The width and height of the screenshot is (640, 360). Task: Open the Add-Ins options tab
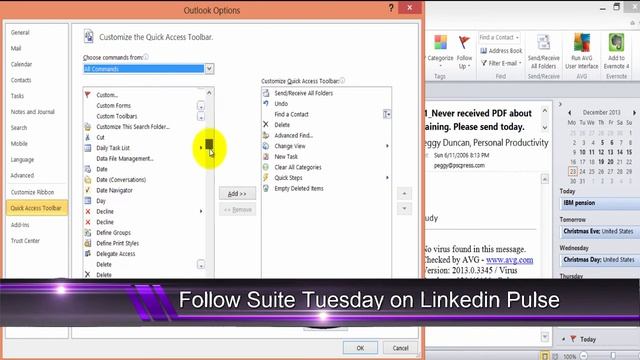coord(20,224)
